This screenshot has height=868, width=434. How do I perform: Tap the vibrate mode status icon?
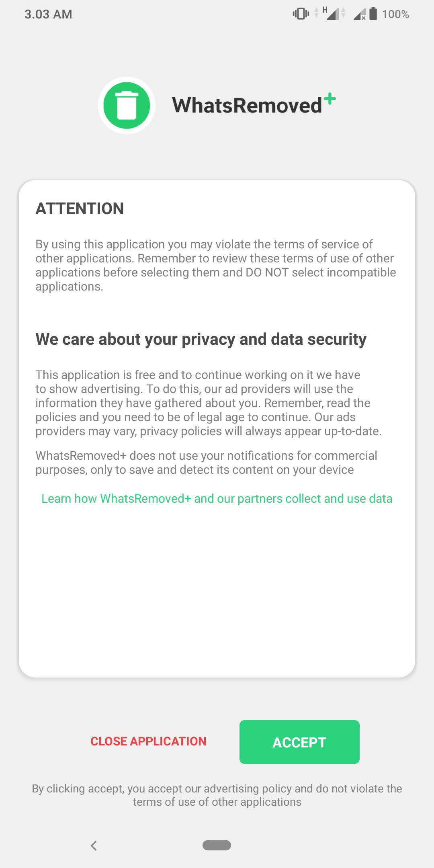point(301,14)
